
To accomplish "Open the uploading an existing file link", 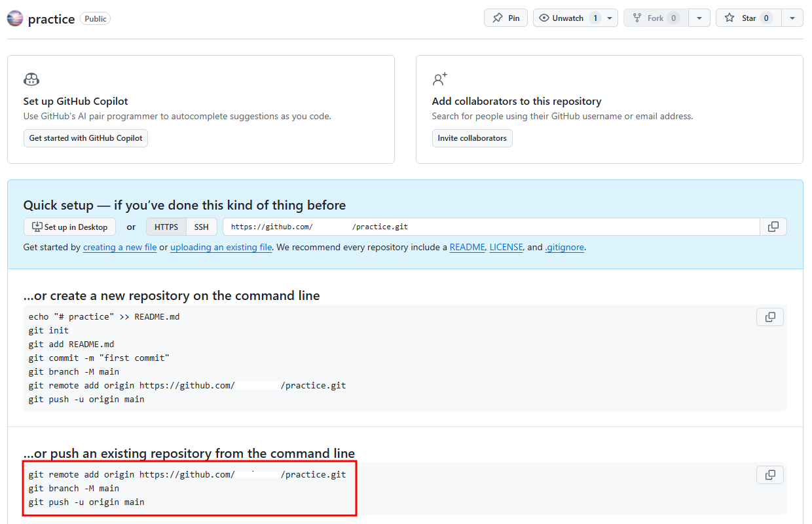I will [x=221, y=248].
